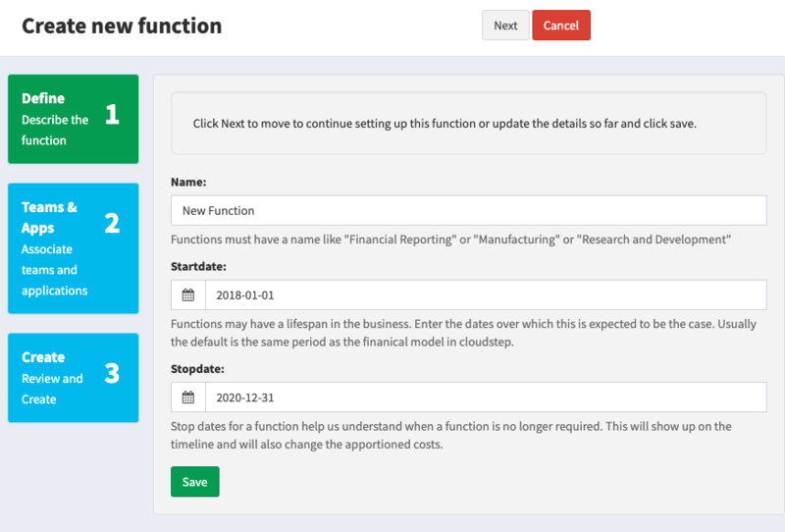Click the 'Click Next to move' instruction box
The image size is (785, 532).
(x=469, y=124)
